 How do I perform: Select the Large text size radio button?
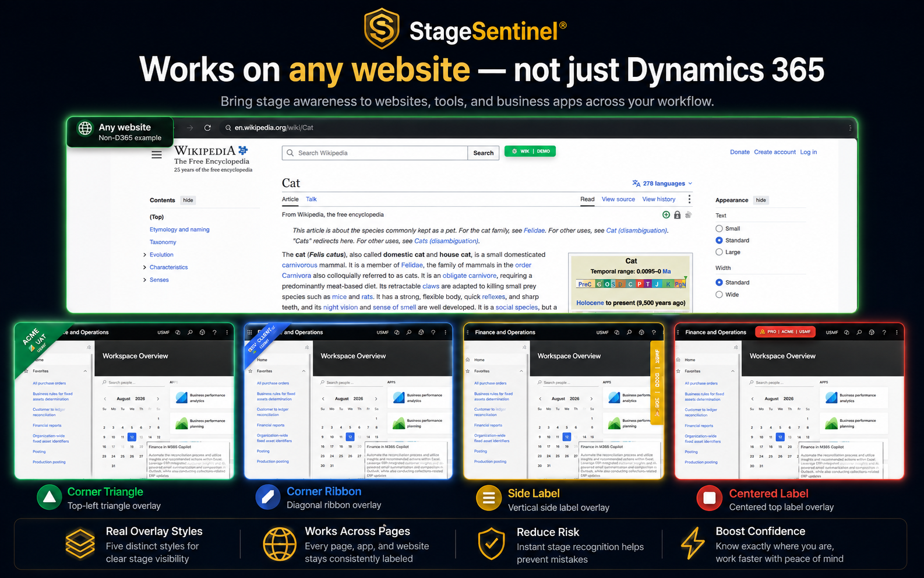click(x=719, y=252)
